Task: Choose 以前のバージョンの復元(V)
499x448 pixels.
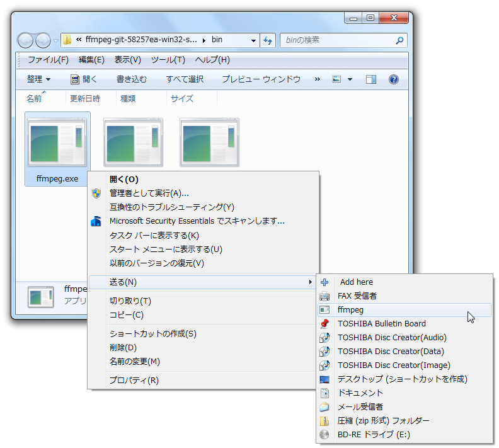Action: pyautogui.click(x=204, y=263)
